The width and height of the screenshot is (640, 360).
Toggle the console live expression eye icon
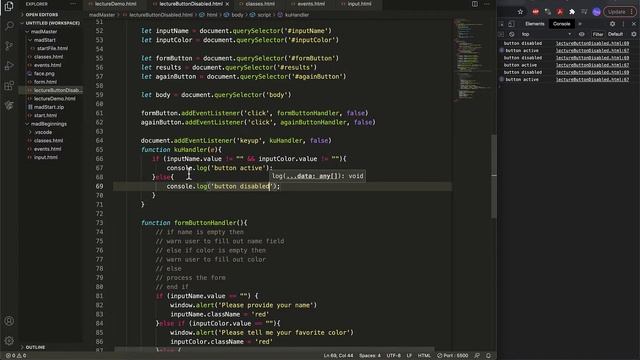[582, 34]
